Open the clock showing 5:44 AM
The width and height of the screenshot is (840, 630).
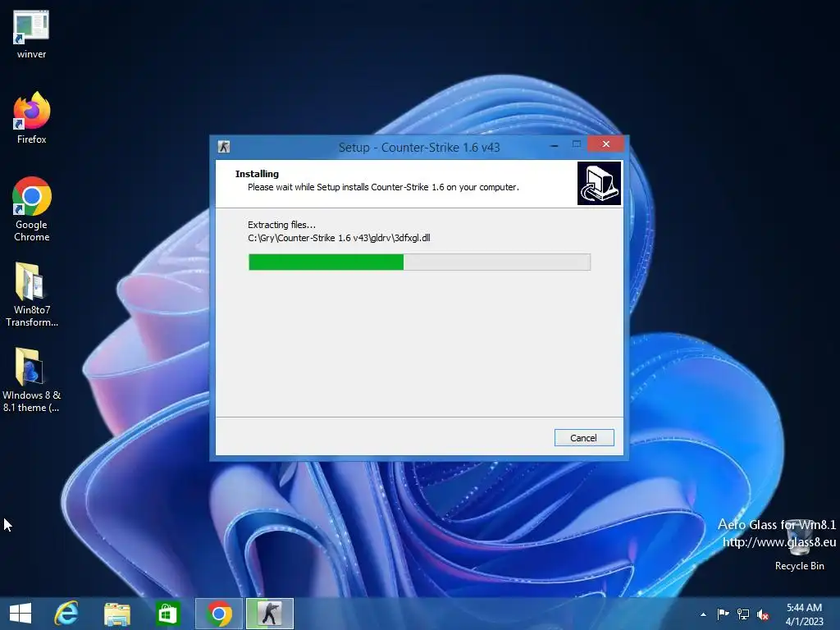(x=804, y=608)
